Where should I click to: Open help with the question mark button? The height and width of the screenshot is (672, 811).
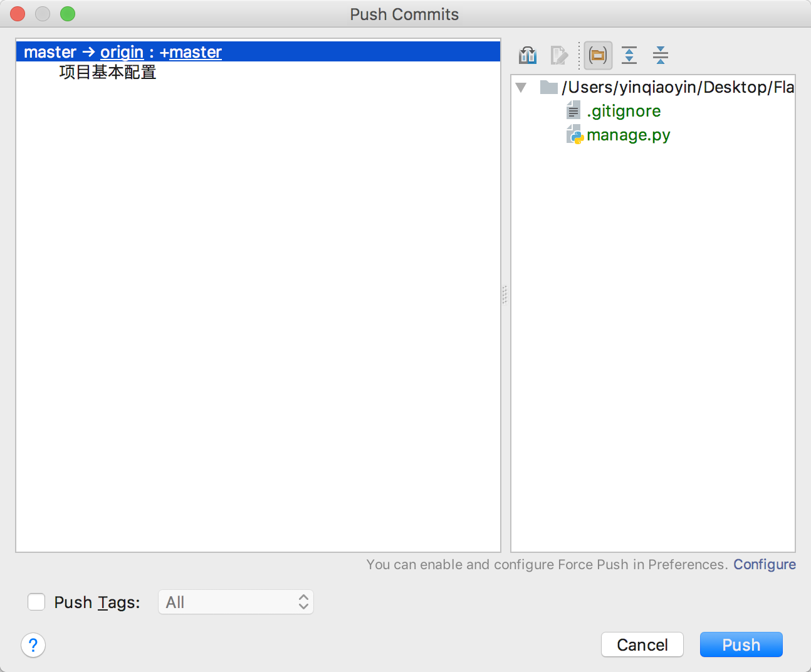[x=33, y=645]
